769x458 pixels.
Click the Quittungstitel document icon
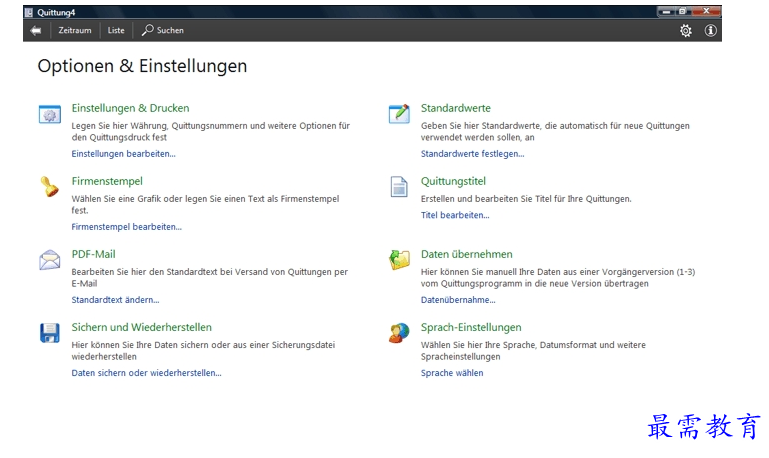(399, 187)
